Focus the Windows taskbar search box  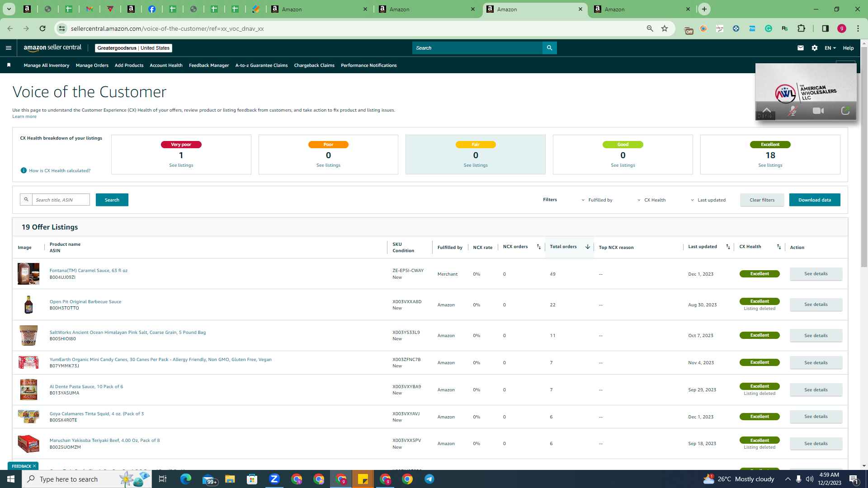coord(86,479)
